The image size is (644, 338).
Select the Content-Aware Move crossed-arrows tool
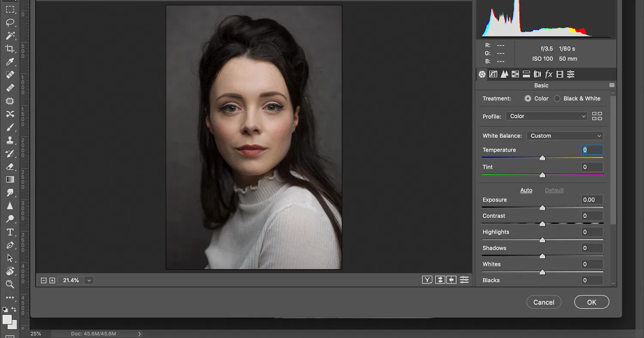tap(10, 114)
